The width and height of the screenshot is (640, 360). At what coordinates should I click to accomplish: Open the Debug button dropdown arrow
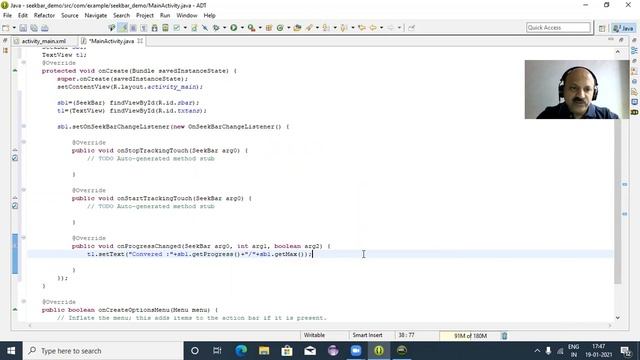tap(224, 28)
